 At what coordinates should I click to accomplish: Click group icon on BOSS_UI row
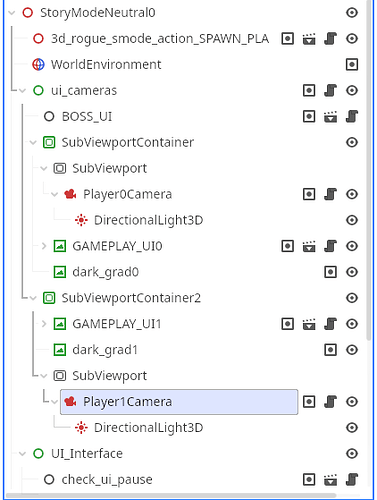(x=309, y=116)
